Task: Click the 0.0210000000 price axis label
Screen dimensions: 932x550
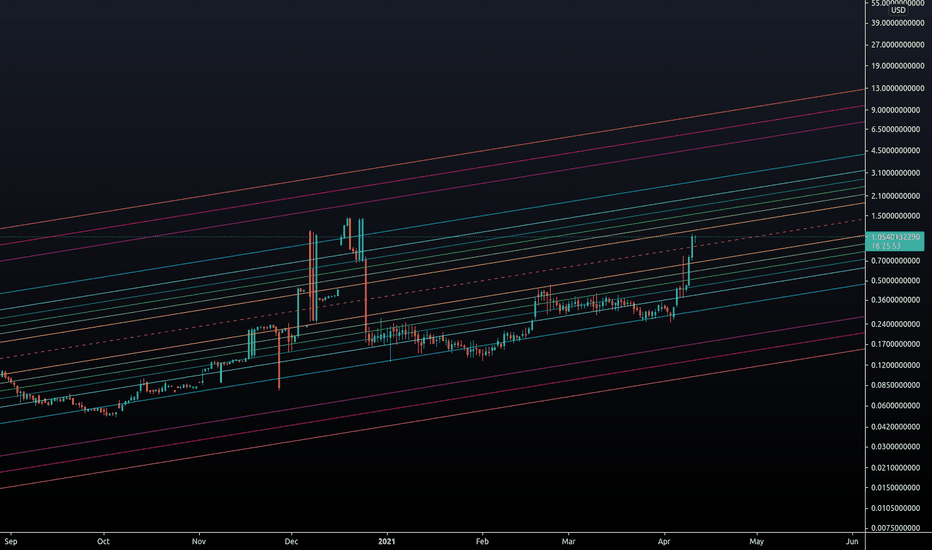Action: 896,468
